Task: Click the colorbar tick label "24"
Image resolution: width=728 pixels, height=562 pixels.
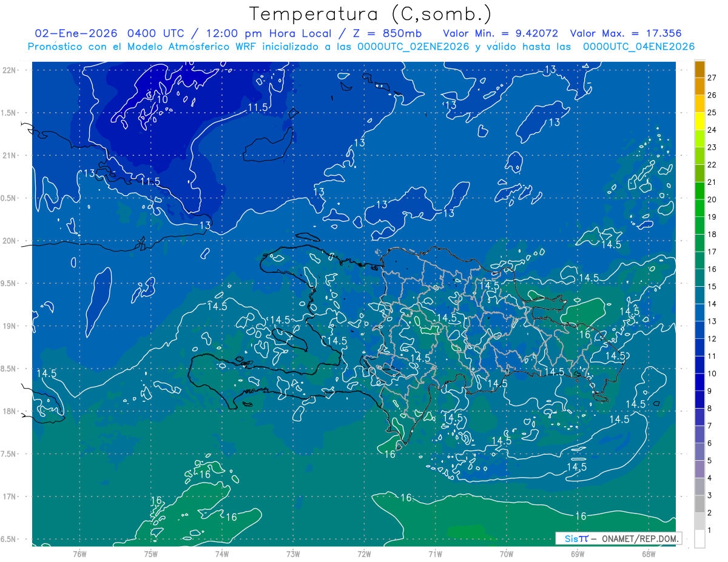Action: [x=712, y=130]
